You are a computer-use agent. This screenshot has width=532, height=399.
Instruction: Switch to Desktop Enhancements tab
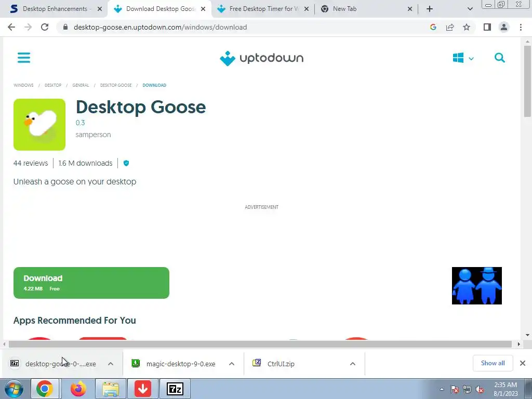click(x=54, y=9)
